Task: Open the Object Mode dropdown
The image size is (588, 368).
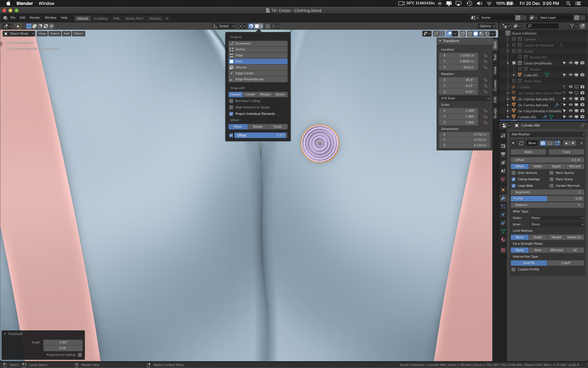Action: tap(19, 34)
